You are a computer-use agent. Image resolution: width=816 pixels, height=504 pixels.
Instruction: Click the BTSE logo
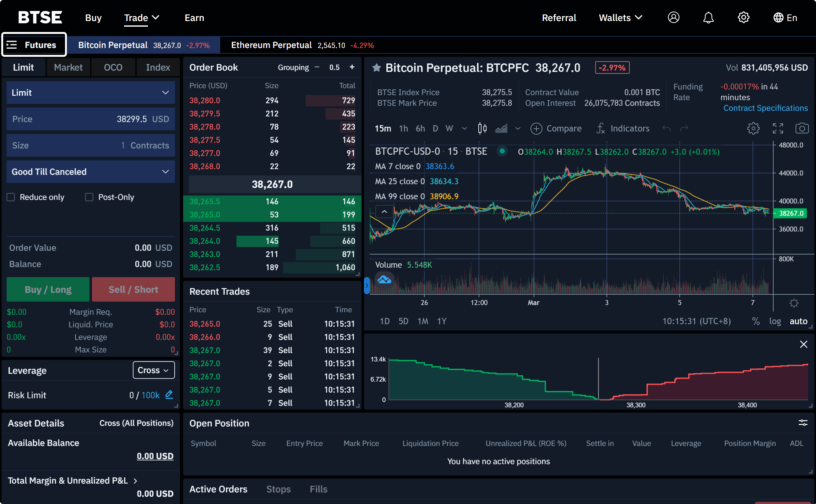click(40, 17)
